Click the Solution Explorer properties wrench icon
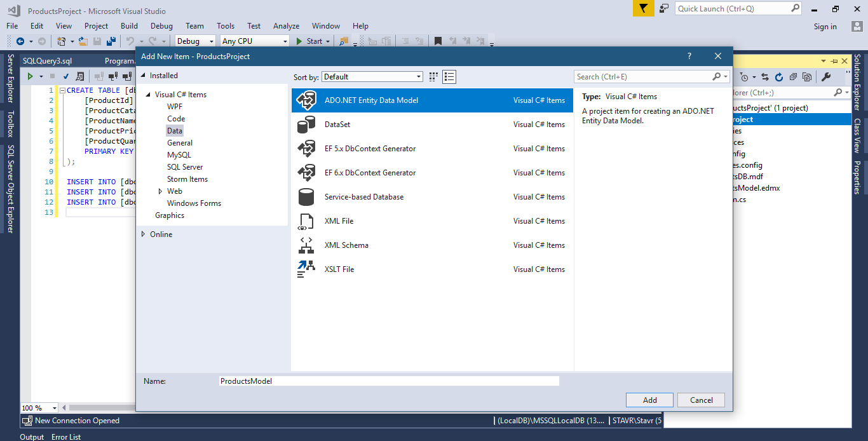 click(x=826, y=77)
